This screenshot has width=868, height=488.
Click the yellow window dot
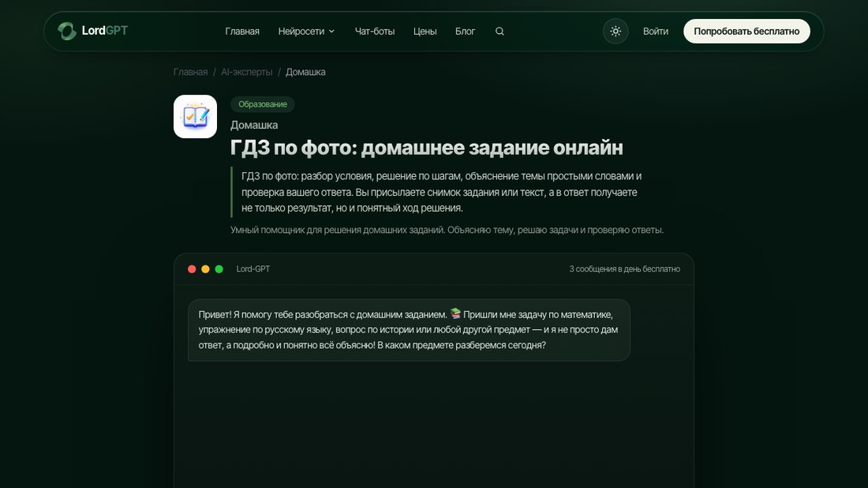click(205, 269)
